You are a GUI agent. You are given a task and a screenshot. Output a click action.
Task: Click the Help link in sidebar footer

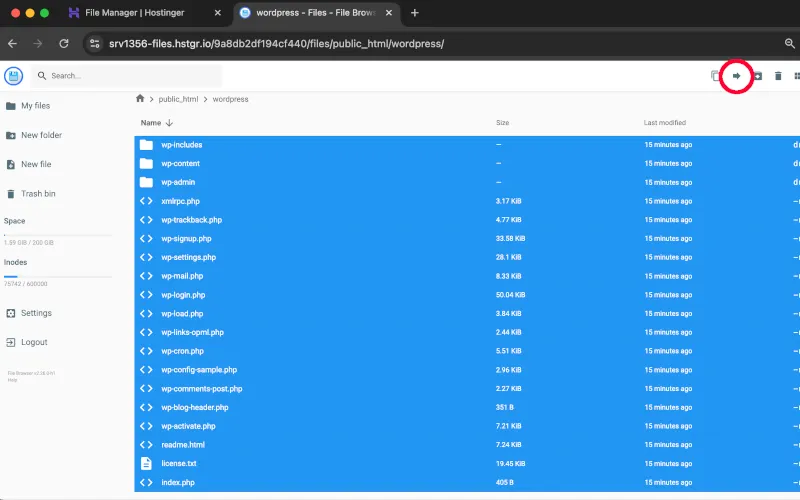click(12, 380)
